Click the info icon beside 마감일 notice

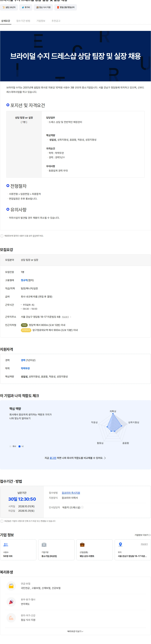(x=2, y=521)
